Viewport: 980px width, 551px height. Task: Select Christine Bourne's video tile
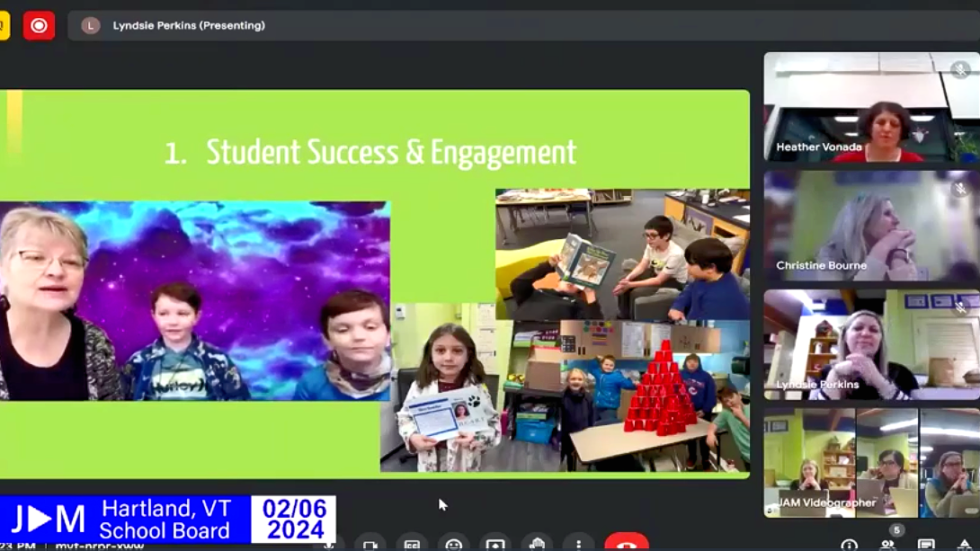pyautogui.click(x=871, y=226)
